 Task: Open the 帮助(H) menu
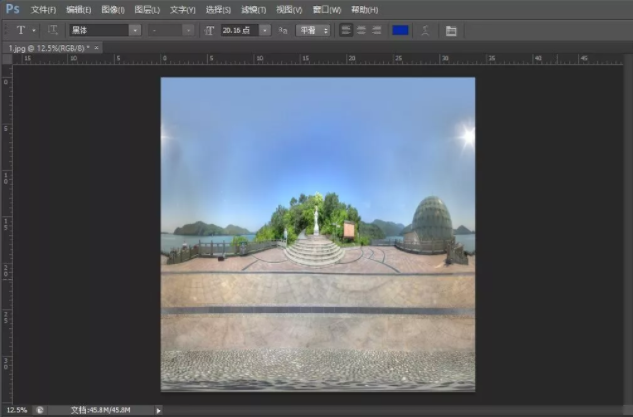pos(365,10)
